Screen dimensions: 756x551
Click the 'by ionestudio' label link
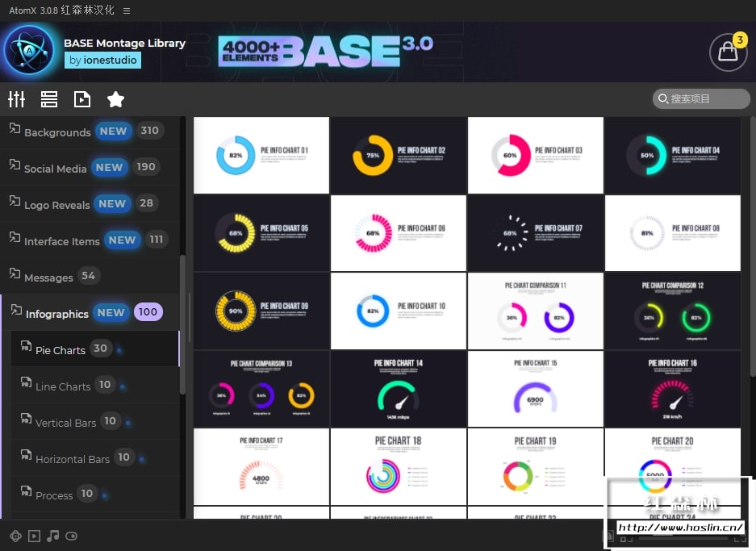coord(102,61)
